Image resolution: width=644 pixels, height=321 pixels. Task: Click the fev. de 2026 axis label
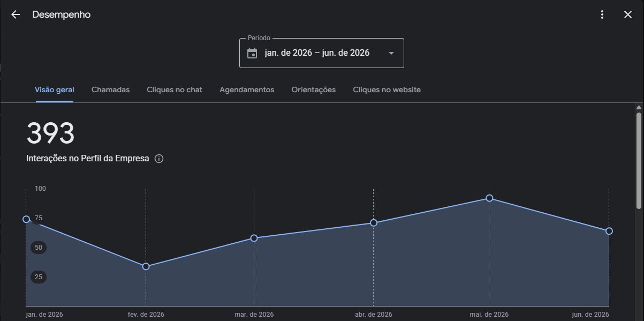[146, 315]
